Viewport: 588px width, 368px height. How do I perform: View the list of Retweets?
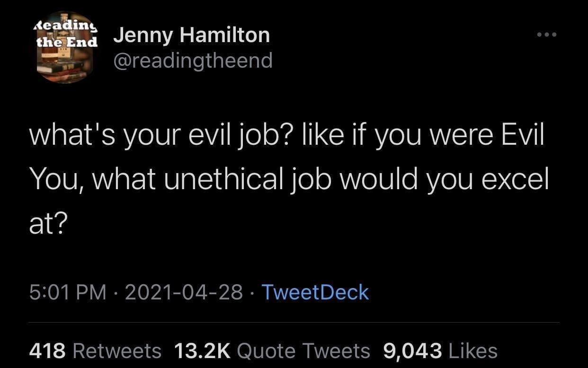tap(117, 351)
